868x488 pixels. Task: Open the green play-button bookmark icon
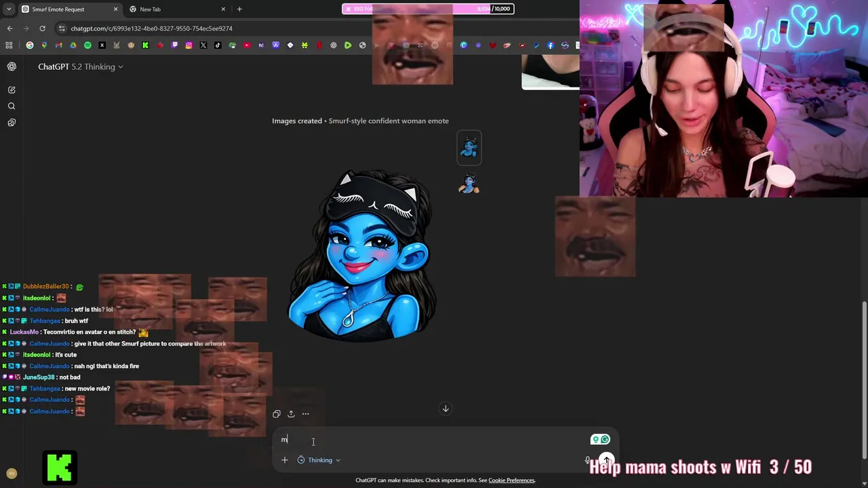(x=348, y=45)
